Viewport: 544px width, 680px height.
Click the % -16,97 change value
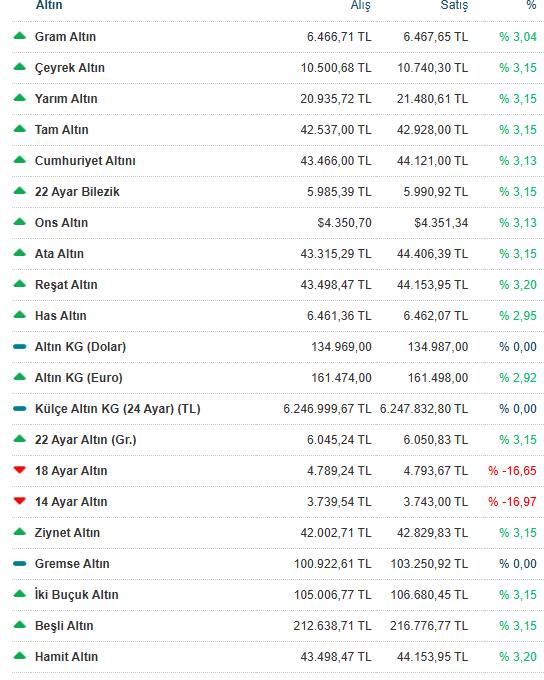(x=512, y=502)
